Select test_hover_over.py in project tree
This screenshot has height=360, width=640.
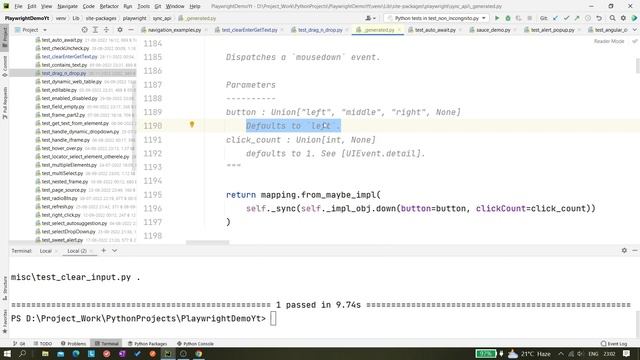click(62, 148)
